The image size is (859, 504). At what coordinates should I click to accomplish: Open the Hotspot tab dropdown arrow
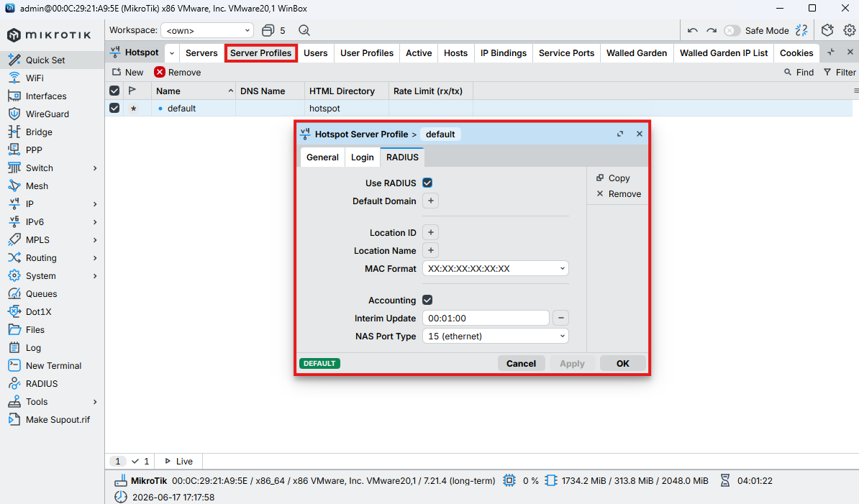click(172, 53)
